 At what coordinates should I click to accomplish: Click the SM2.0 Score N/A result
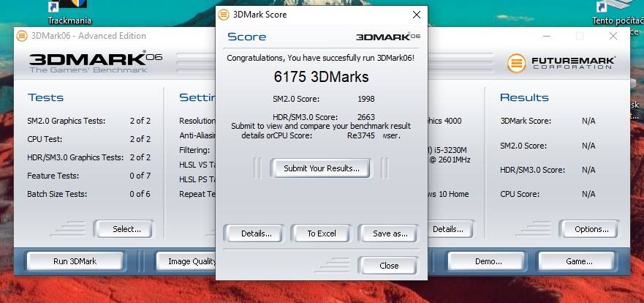(x=588, y=146)
